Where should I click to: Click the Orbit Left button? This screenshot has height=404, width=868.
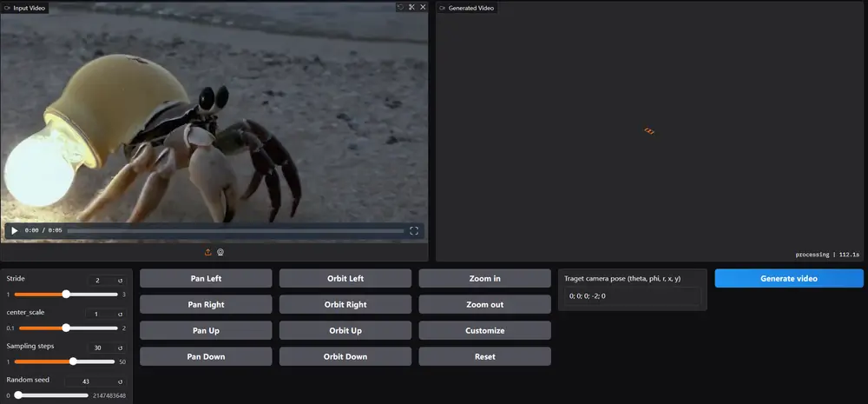click(345, 279)
